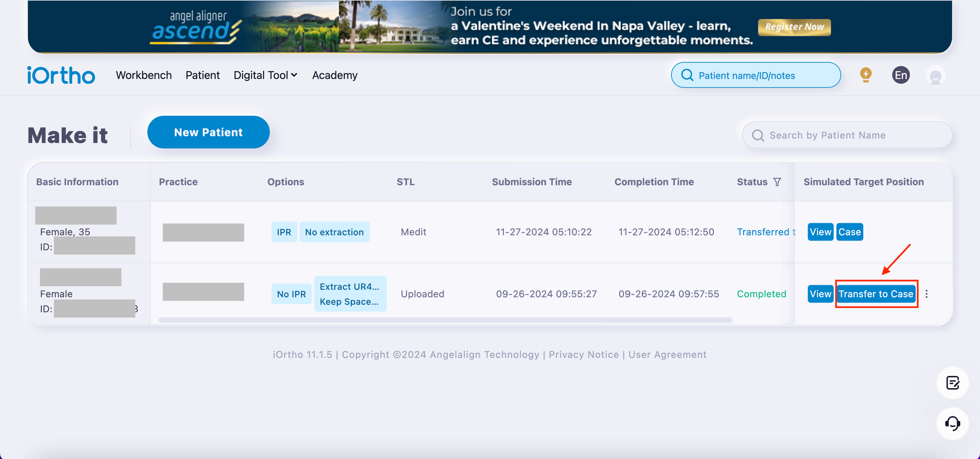Click the Simulated Target Position header

[864, 182]
